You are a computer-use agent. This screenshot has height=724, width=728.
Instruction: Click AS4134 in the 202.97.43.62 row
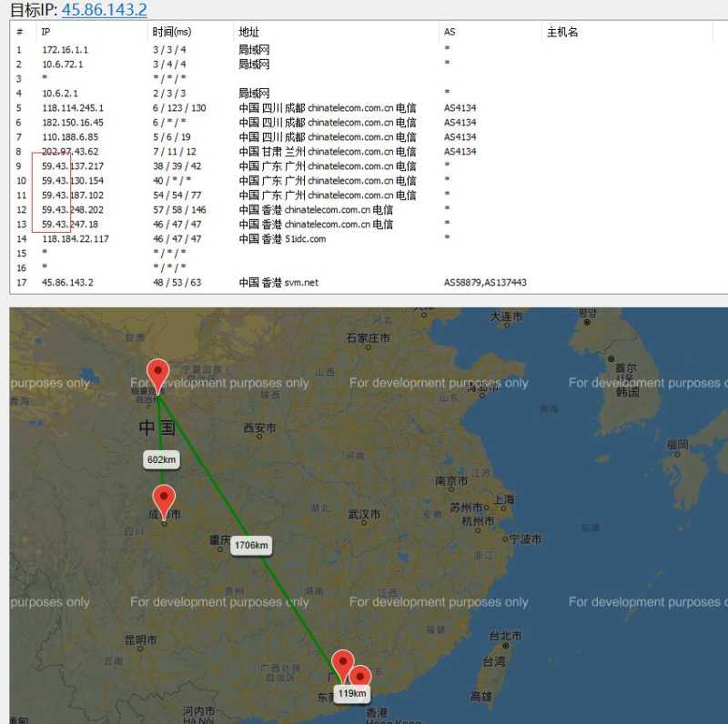point(460,151)
